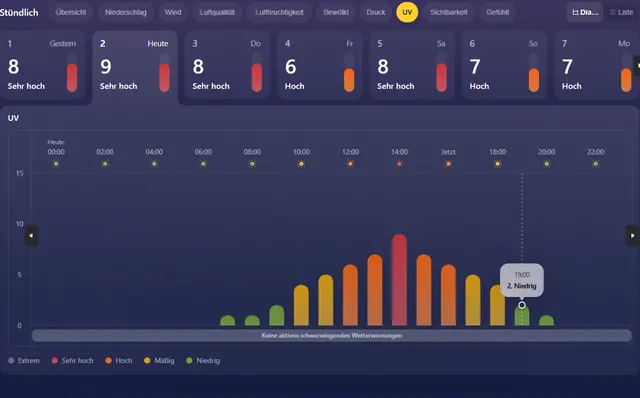Click the left arrow on the chart

click(31, 236)
